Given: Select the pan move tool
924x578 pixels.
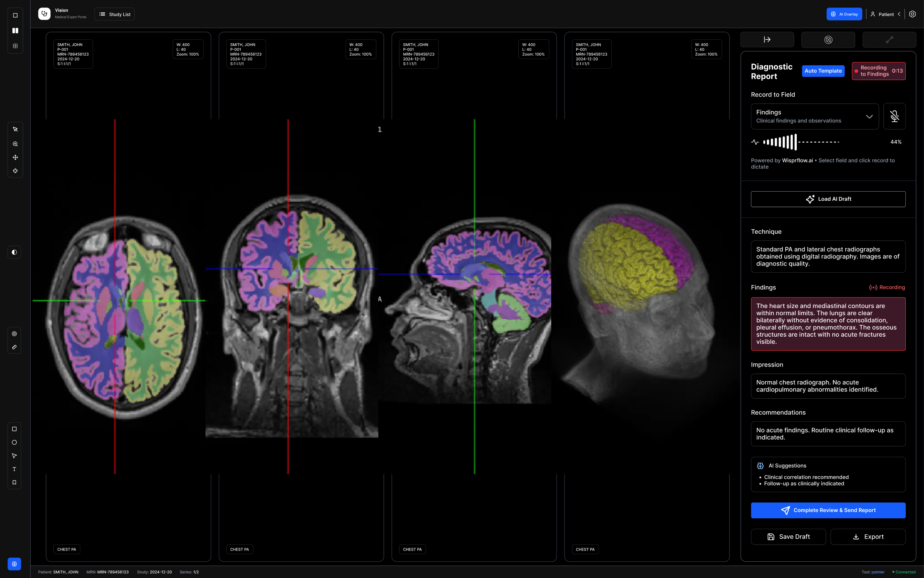Looking at the screenshot, I should pos(15,157).
